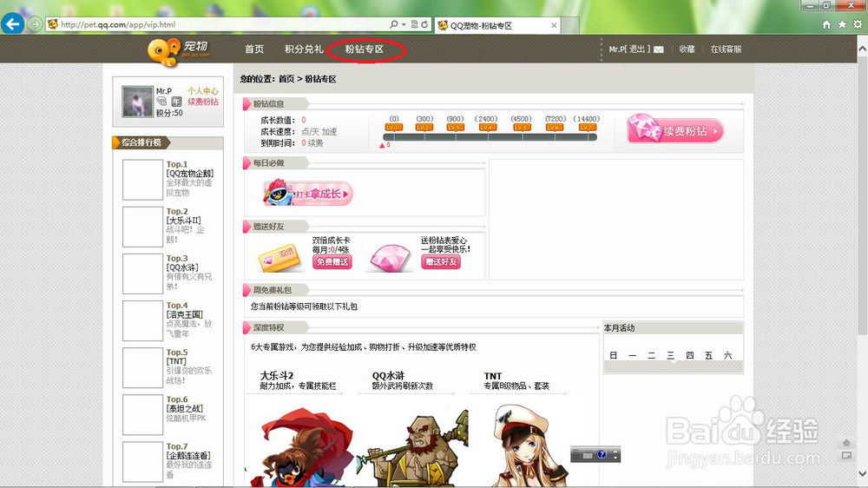The width and height of the screenshot is (868, 488).
Task: Click the 在线客服 link
Action: tap(726, 49)
